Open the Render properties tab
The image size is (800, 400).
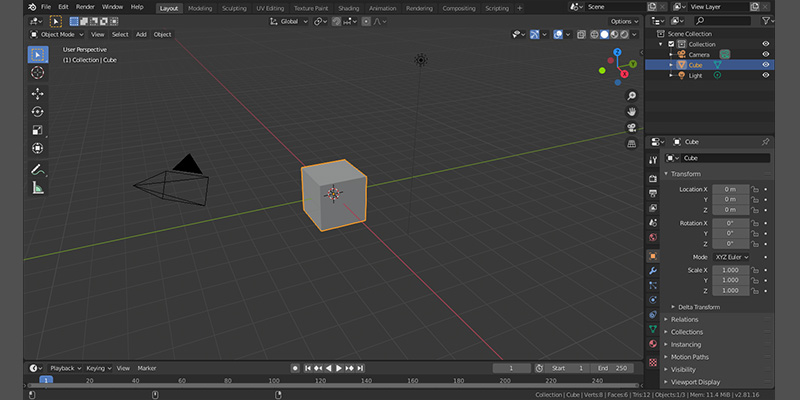coord(653,179)
